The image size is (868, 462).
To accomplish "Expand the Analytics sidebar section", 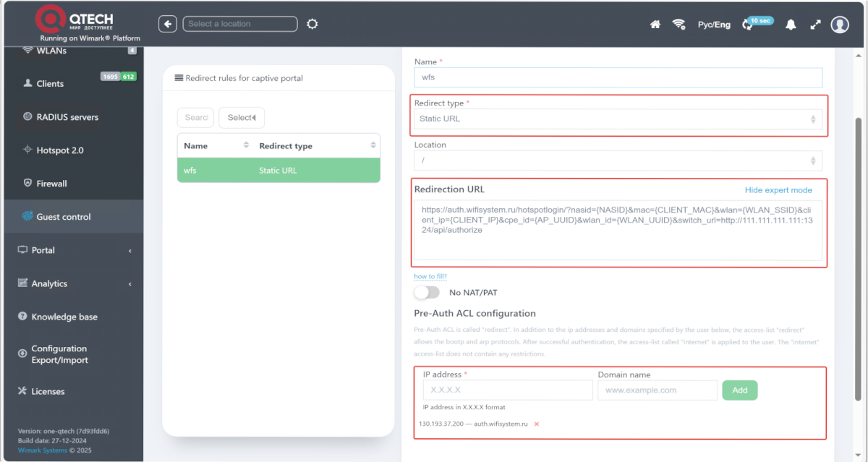I will click(72, 283).
